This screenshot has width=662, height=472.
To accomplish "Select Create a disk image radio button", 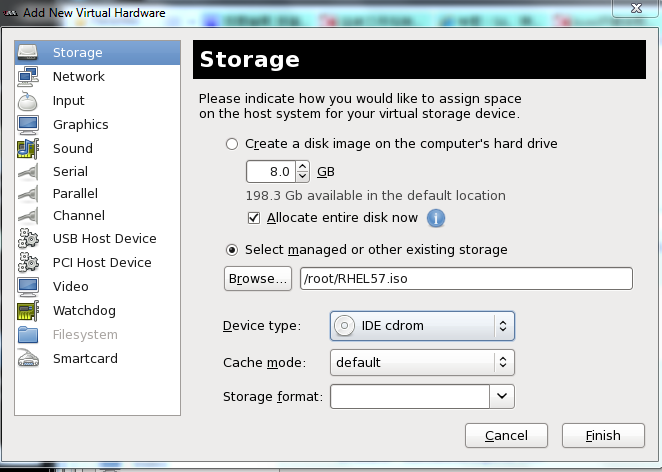I will click(232, 144).
